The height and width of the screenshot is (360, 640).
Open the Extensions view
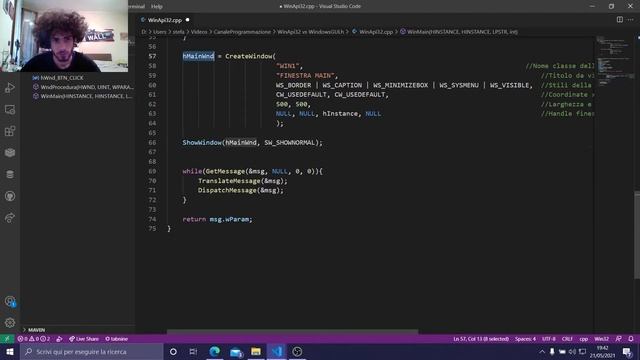click(10, 131)
